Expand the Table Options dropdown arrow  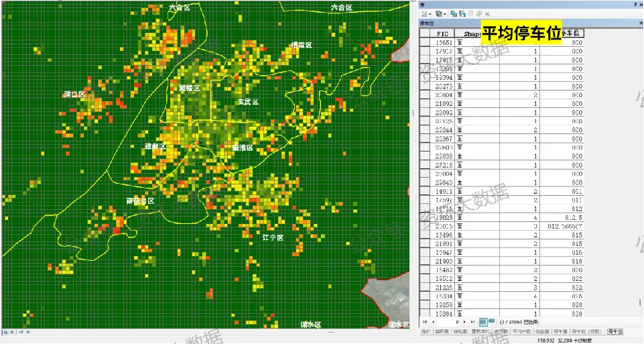(430, 14)
